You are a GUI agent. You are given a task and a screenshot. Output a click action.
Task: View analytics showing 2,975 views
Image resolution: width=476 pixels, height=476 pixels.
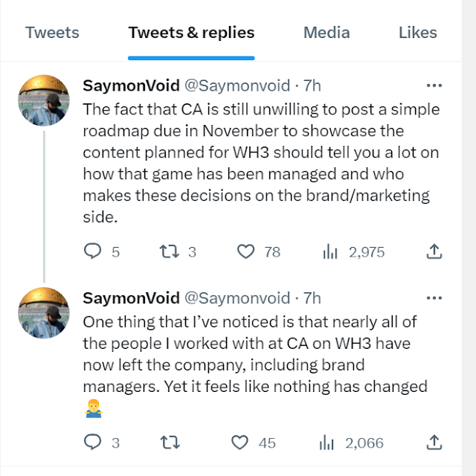(330, 252)
